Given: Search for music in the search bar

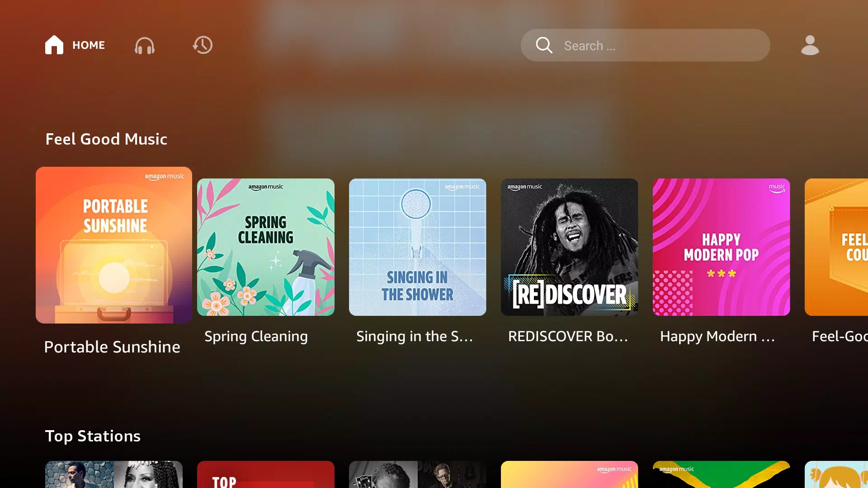Looking at the screenshot, I should pos(646,45).
